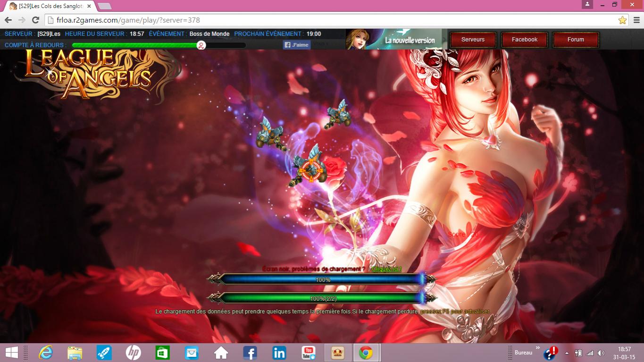Click the Chrome back arrow
644x362 pixels.
(8, 20)
